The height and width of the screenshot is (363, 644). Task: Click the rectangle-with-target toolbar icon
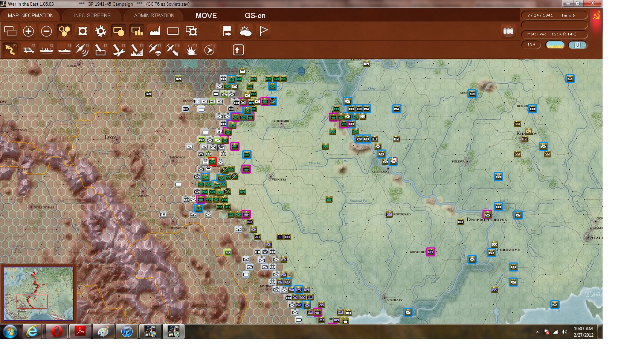click(191, 31)
